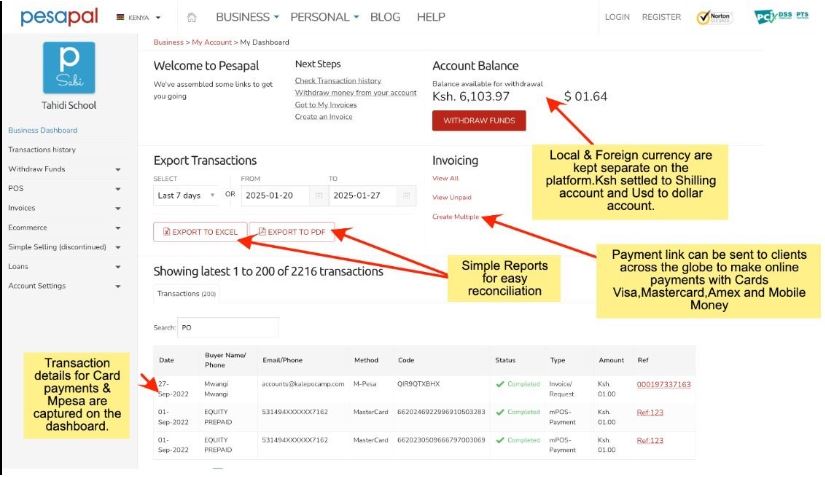Go to the BLOG menu item
825x477 pixels.
click(385, 17)
